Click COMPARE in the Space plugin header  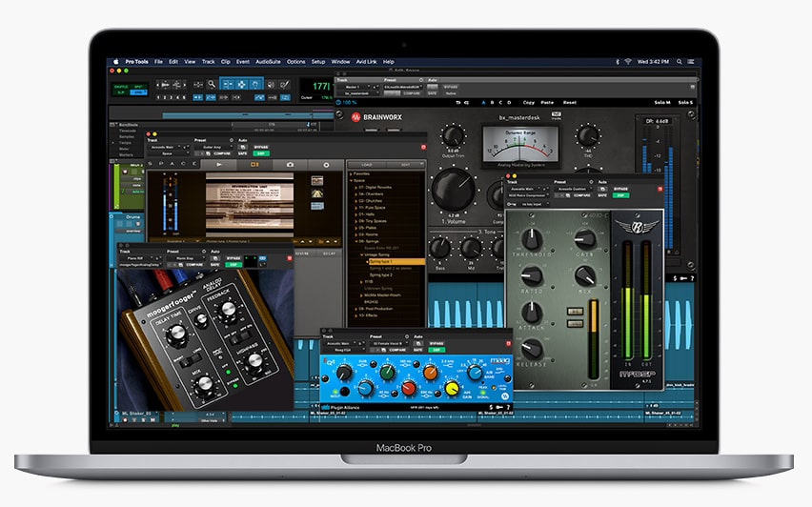tap(221, 153)
